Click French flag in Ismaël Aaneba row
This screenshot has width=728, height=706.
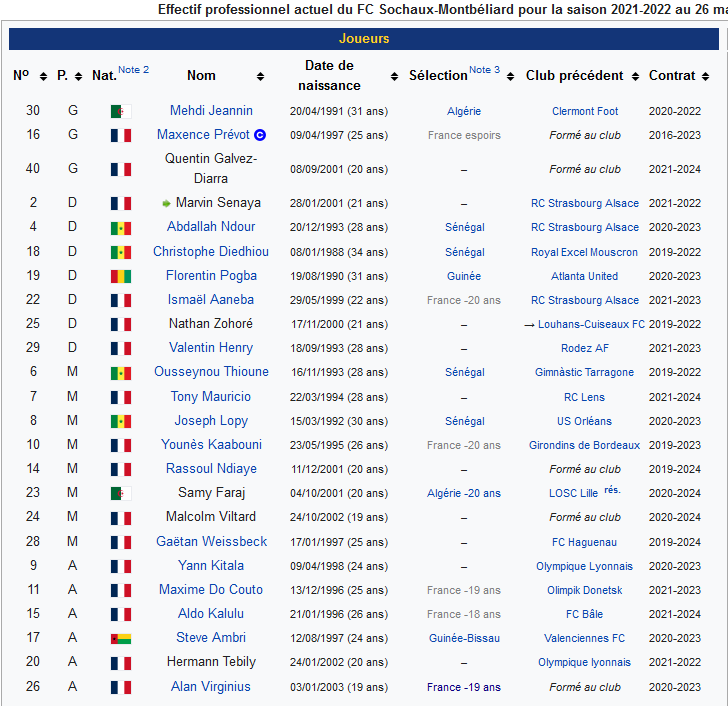pos(121,300)
